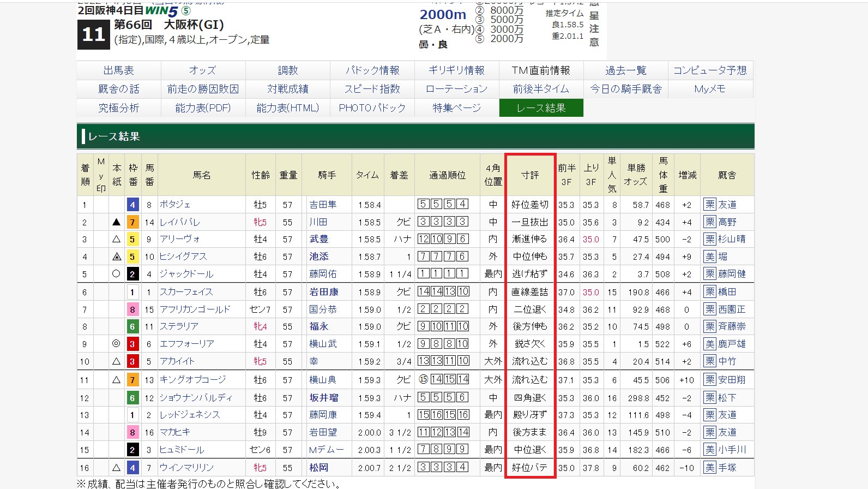The height and width of the screenshot is (489, 868).
Task: Open jockey 武豊 profile
Action: (319, 239)
